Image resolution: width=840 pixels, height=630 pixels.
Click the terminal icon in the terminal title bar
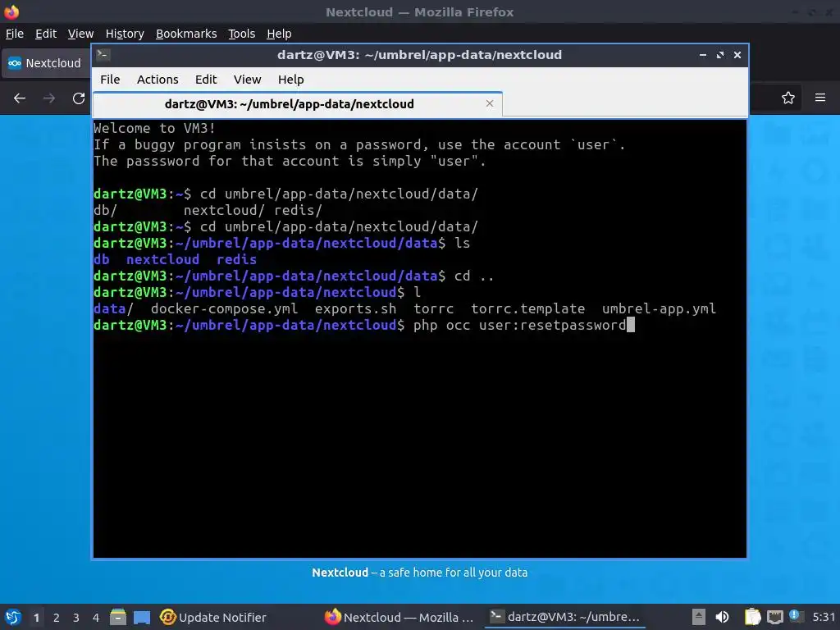coord(103,55)
